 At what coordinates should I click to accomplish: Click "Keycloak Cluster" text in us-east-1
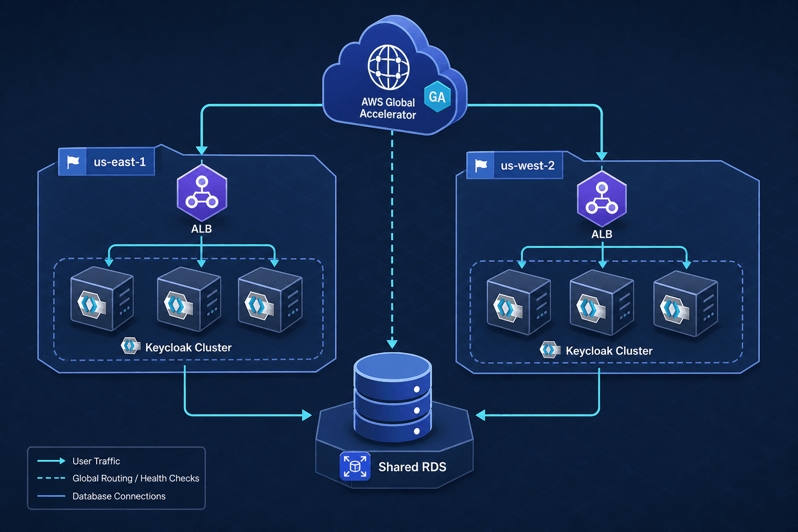coord(188,348)
